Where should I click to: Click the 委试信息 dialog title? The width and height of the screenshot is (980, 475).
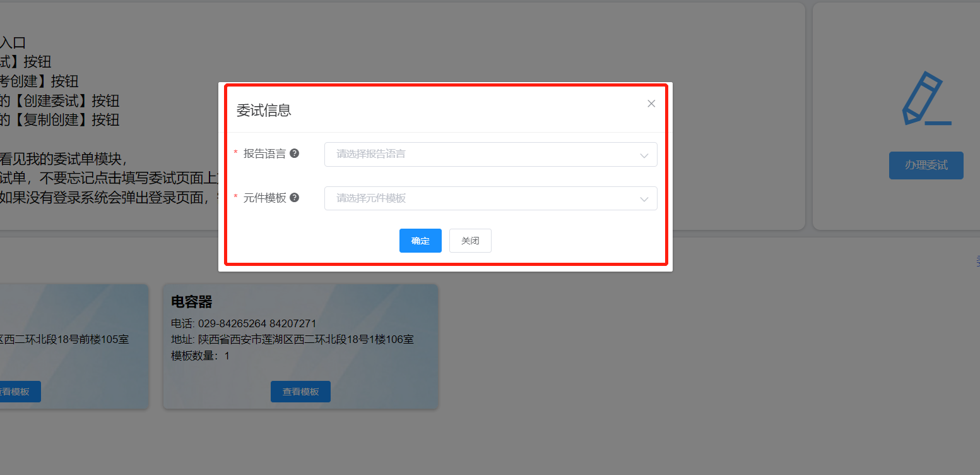264,111
